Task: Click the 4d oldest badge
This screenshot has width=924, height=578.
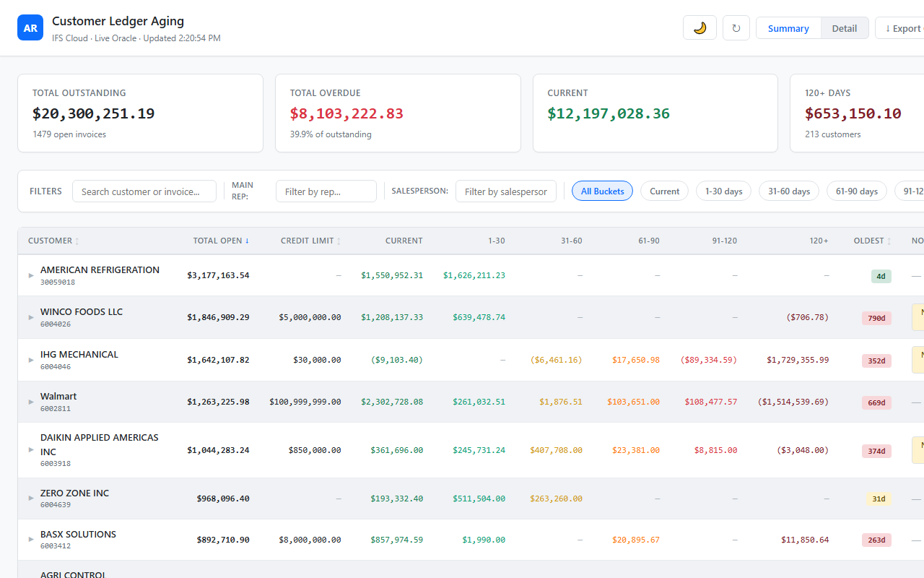Action: [x=881, y=276]
